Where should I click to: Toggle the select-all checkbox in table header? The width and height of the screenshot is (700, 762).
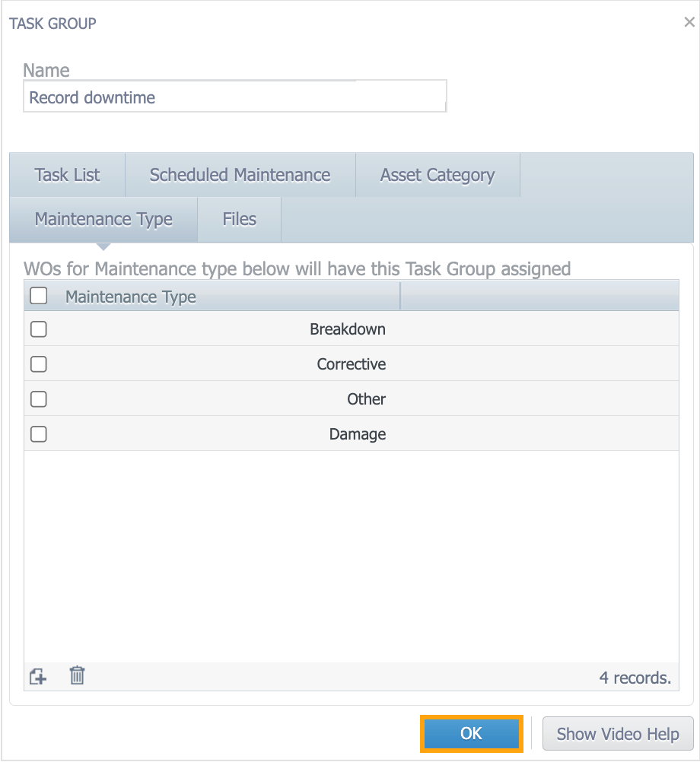39,296
